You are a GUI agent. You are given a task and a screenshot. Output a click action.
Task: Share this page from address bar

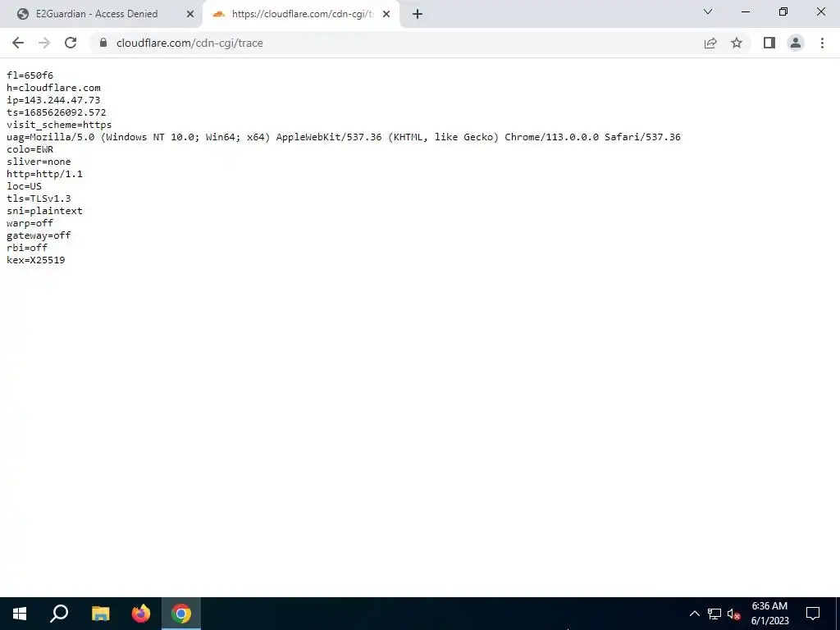click(710, 43)
